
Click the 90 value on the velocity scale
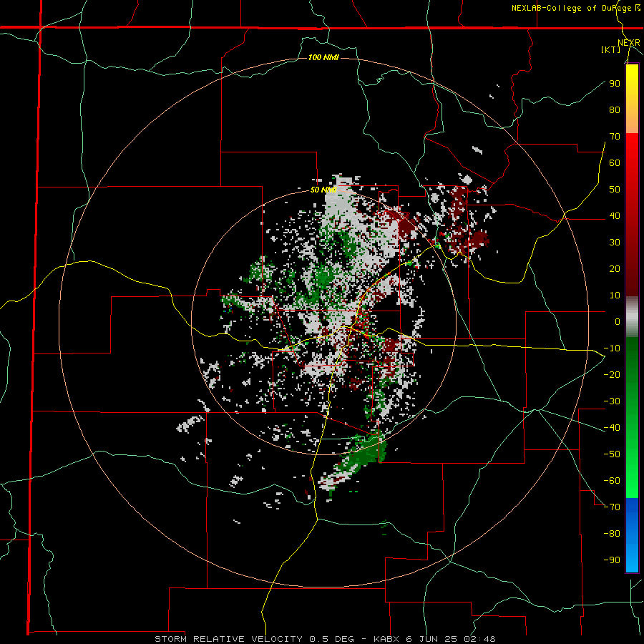615,84
